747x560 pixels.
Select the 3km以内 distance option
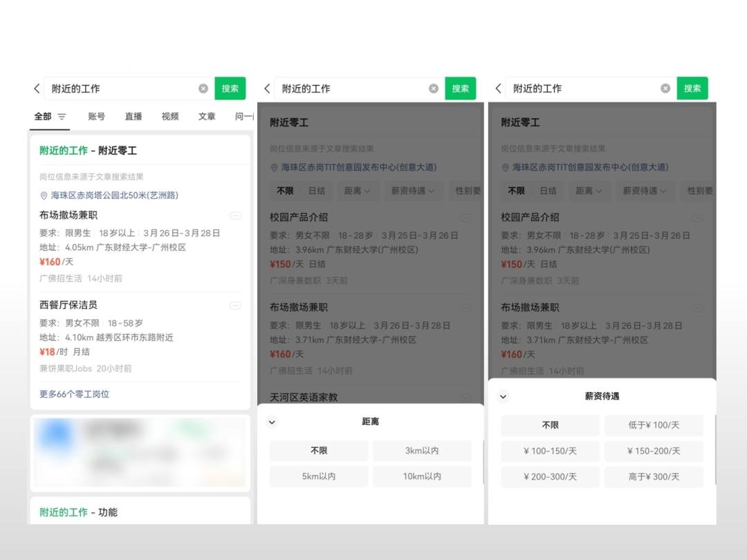(422, 451)
